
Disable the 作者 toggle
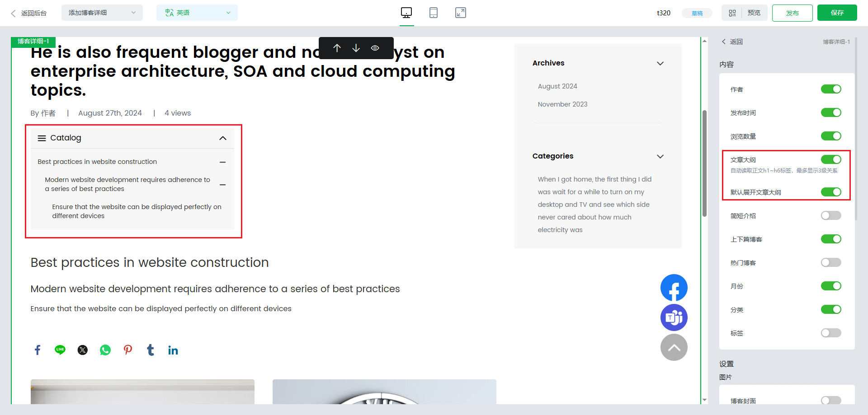830,89
